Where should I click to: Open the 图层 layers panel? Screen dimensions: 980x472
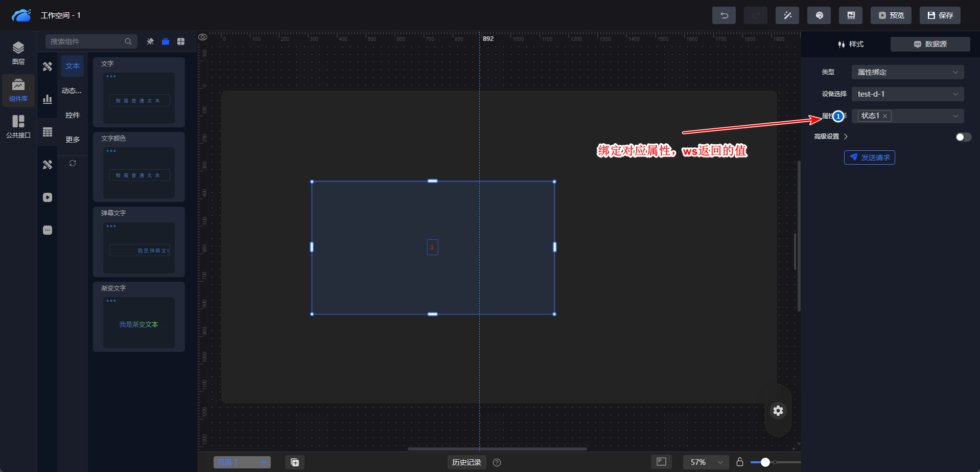tap(18, 53)
